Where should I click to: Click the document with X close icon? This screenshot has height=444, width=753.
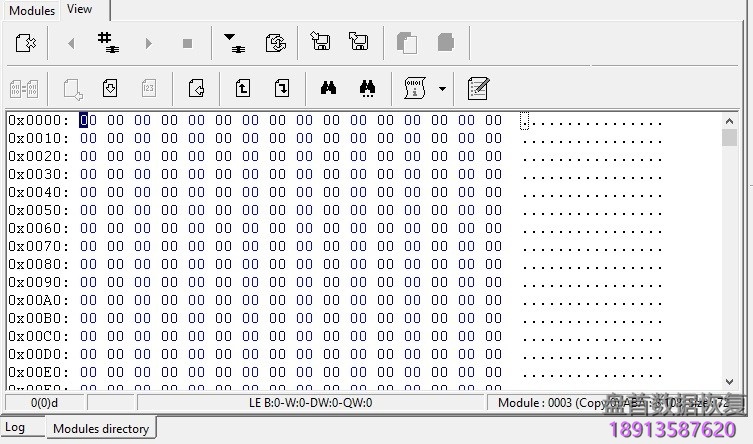(26, 43)
